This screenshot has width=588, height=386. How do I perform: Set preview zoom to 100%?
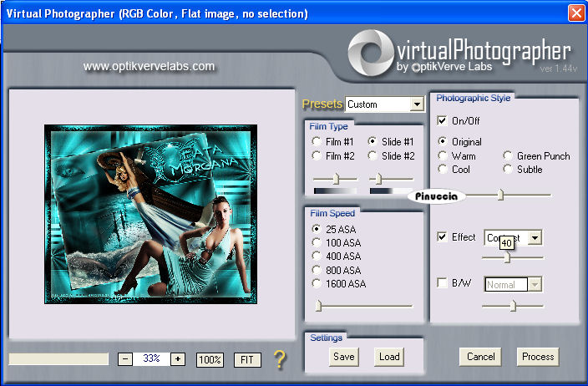coord(210,360)
